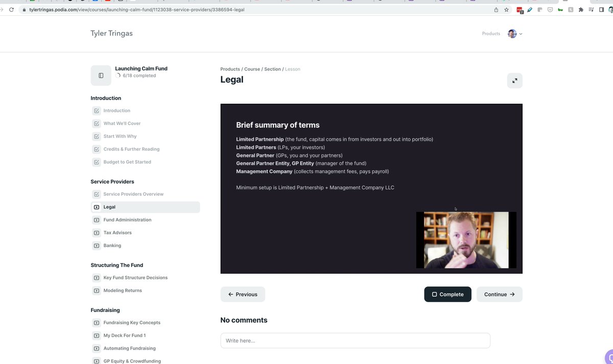This screenshot has height=364, width=613.
Task: Open the user avatar dropdown menu
Action: point(514,34)
